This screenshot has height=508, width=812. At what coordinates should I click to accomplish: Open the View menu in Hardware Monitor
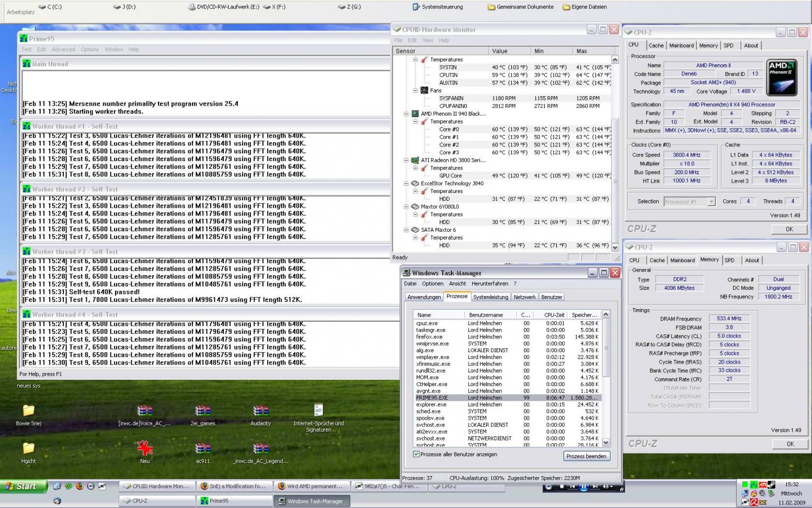point(428,40)
